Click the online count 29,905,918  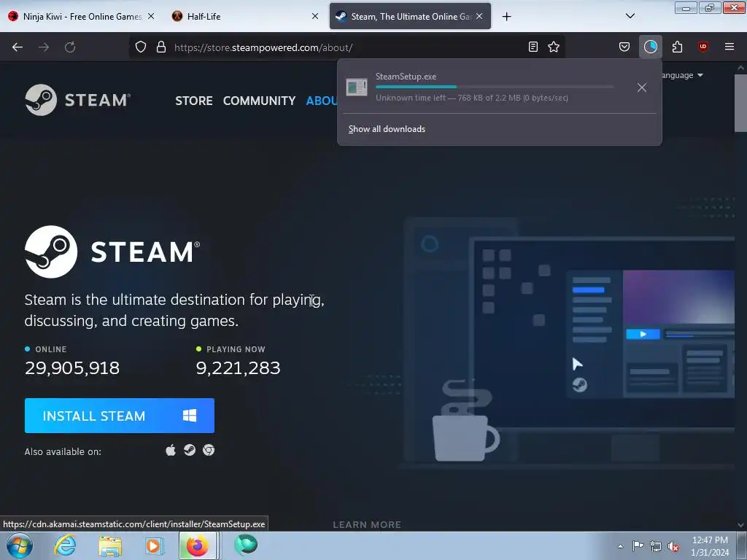click(72, 367)
